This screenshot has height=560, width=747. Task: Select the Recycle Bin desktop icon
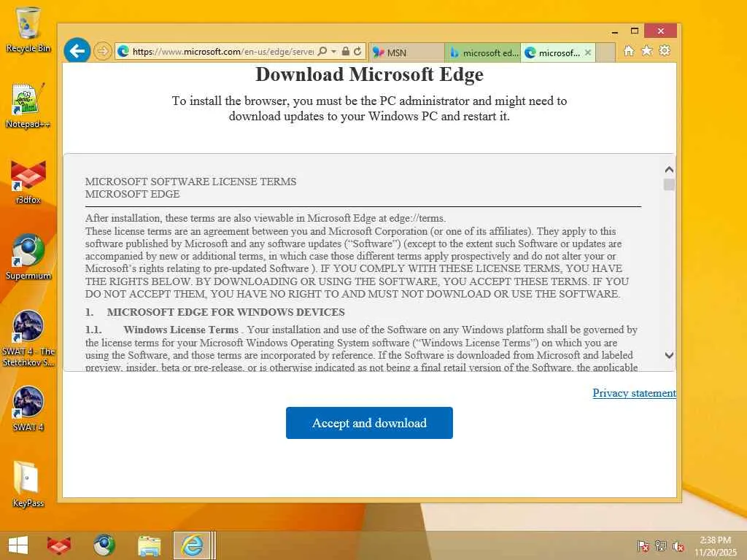[28, 29]
